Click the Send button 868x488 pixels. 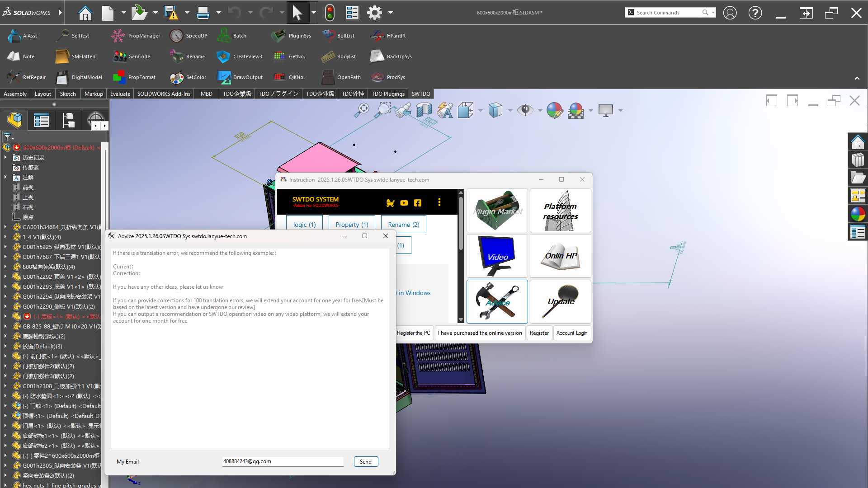point(365,461)
